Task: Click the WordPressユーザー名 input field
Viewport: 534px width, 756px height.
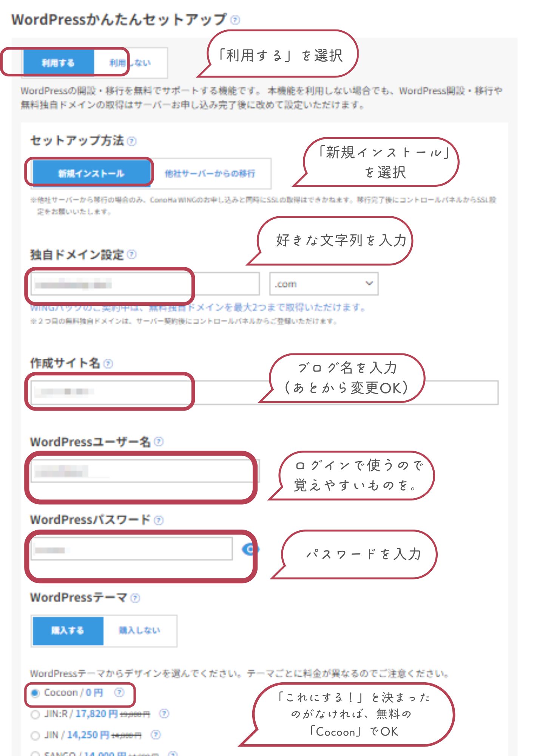Action: [145, 471]
